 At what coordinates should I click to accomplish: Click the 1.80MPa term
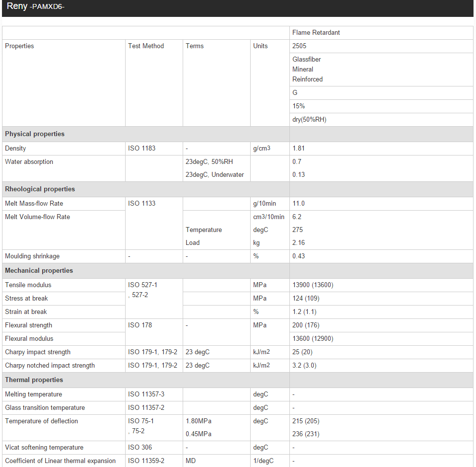(x=199, y=421)
